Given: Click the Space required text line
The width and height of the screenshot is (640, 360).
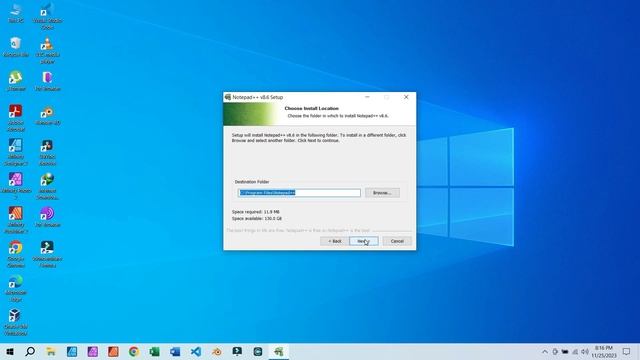Looking at the screenshot, I should pos(256,212).
